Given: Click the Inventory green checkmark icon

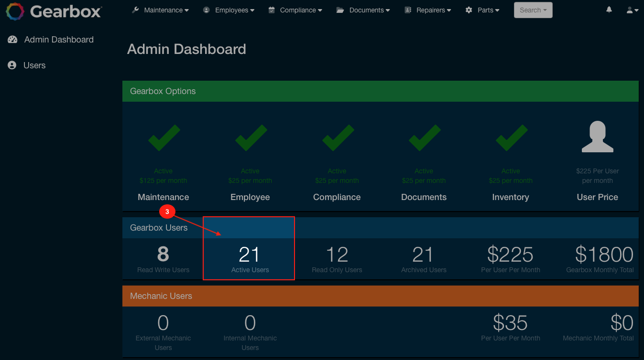Looking at the screenshot, I should click(x=511, y=138).
